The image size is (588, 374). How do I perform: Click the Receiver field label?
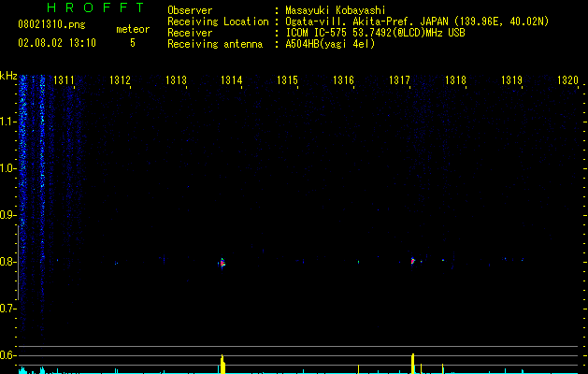click(190, 33)
